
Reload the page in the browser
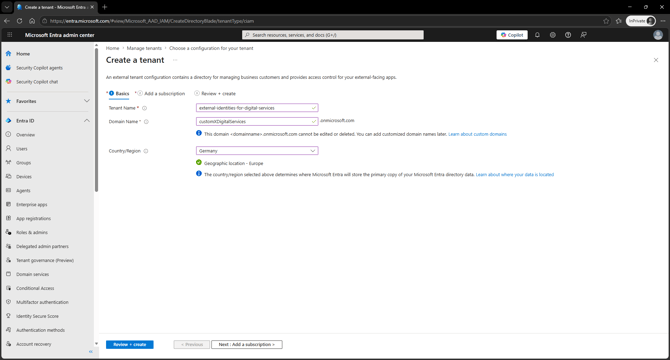tap(19, 21)
